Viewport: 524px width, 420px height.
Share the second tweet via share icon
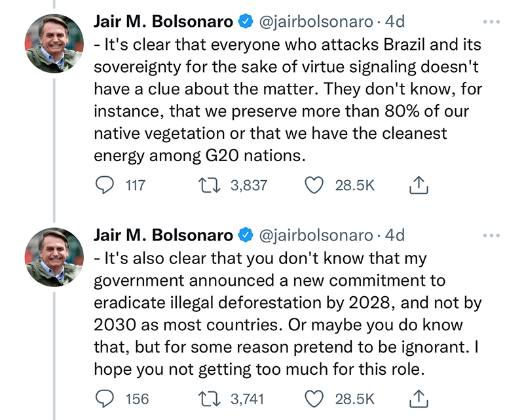coord(418,398)
